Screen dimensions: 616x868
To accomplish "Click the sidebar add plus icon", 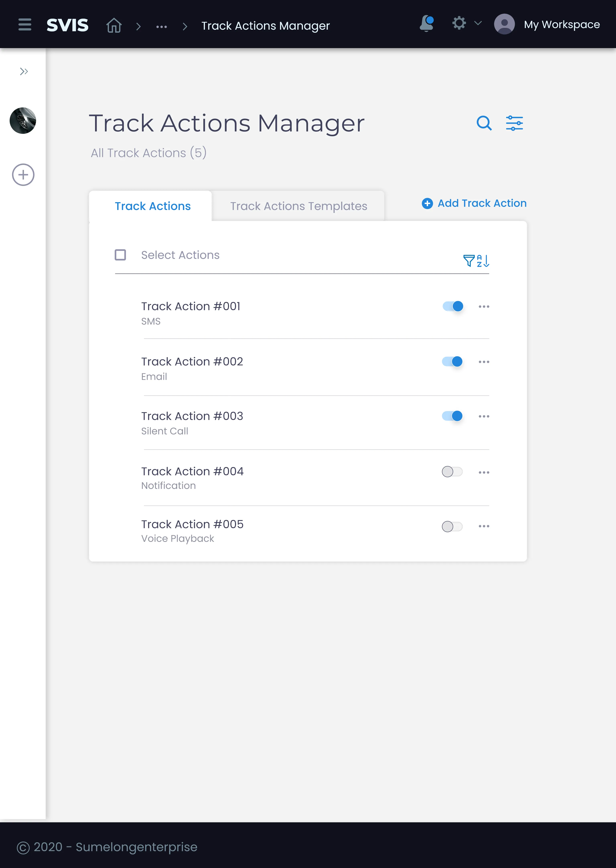I will tap(23, 175).
